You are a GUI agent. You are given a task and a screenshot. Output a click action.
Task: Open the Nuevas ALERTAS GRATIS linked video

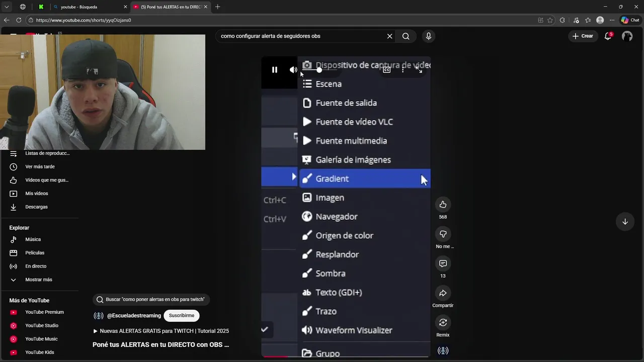161,331
